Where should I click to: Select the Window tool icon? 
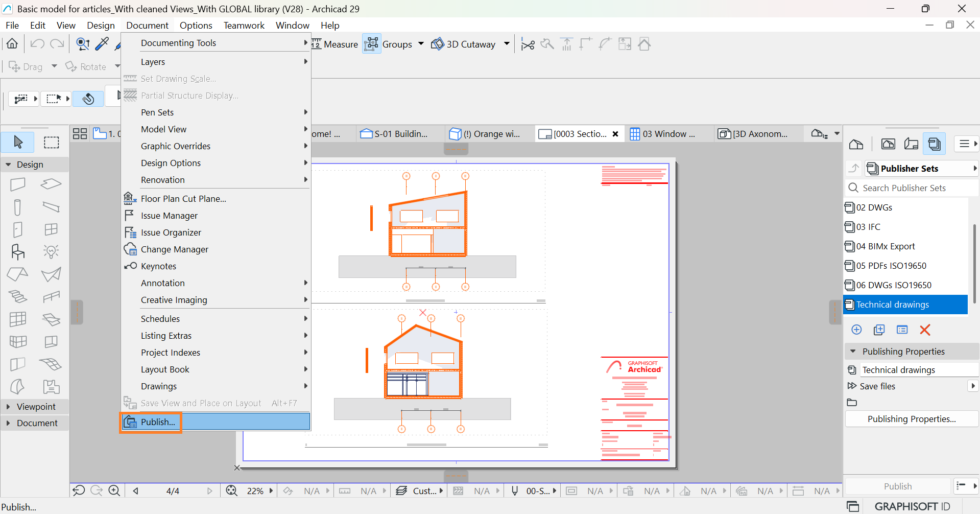[51, 229]
